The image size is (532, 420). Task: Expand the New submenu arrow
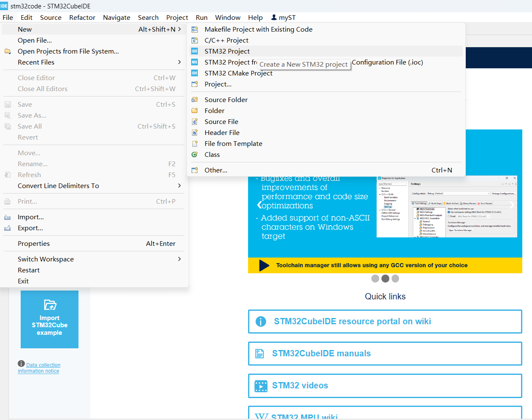click(x=180, y=30)
